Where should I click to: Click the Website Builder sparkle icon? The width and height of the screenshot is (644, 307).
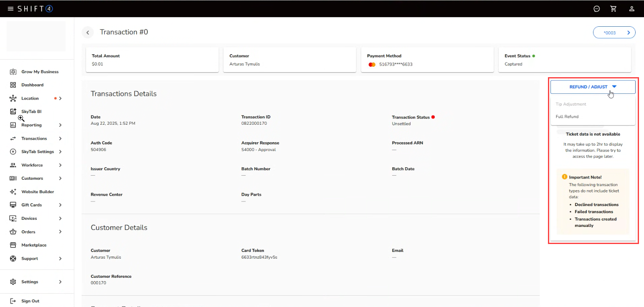tap(13, 192)
